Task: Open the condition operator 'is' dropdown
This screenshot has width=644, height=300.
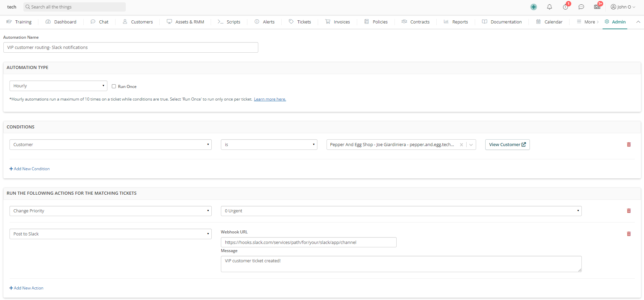Action: (269, 145)
